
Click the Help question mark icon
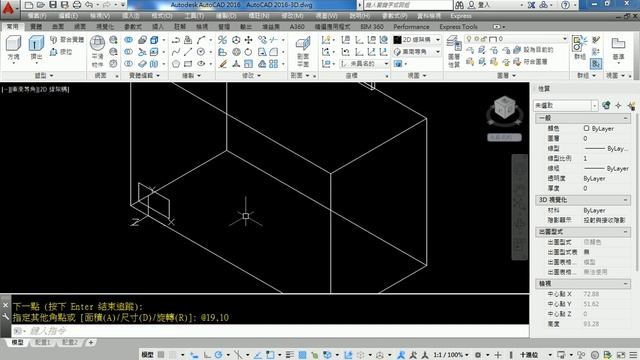(x=565, y=5)
